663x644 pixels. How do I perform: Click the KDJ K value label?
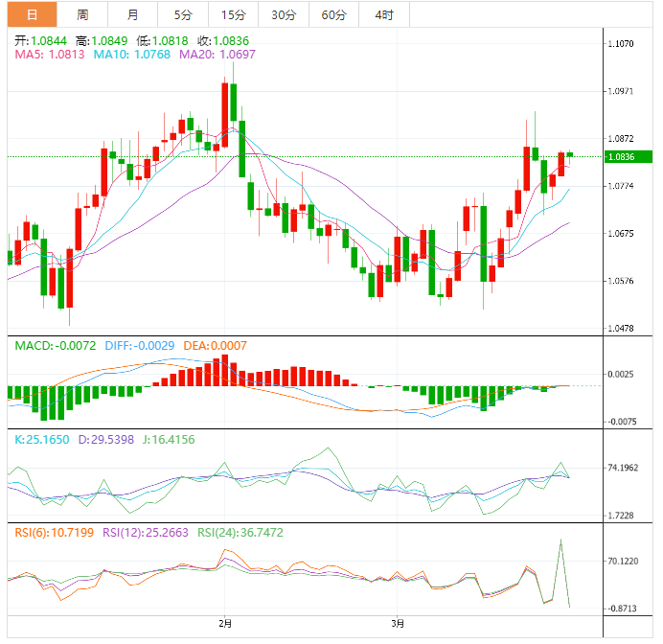point(41,439)
